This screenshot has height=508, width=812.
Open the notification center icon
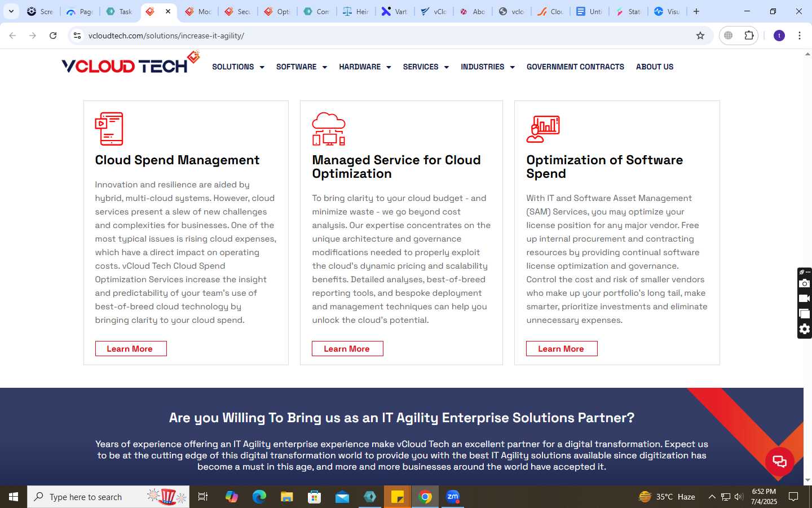(x=793, y=497)
